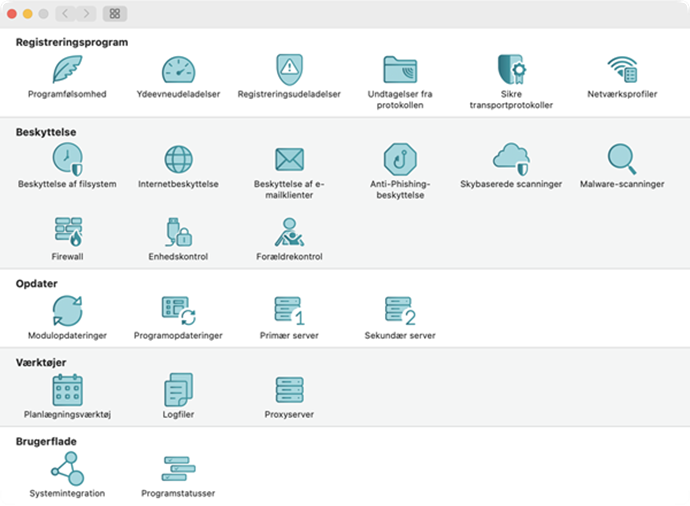The width and height of the screenshot is (690, 506).
Task: Open Programfølsomhed feather icon
Action: [x=67, y=69]
